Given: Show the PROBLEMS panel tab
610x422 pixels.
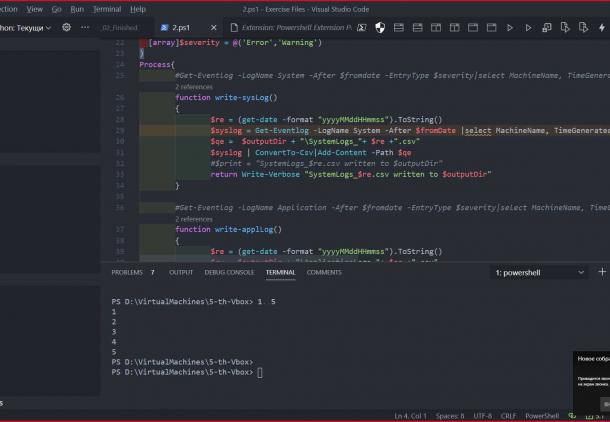Looking at the screenshot, I should [x=127, y=272].
